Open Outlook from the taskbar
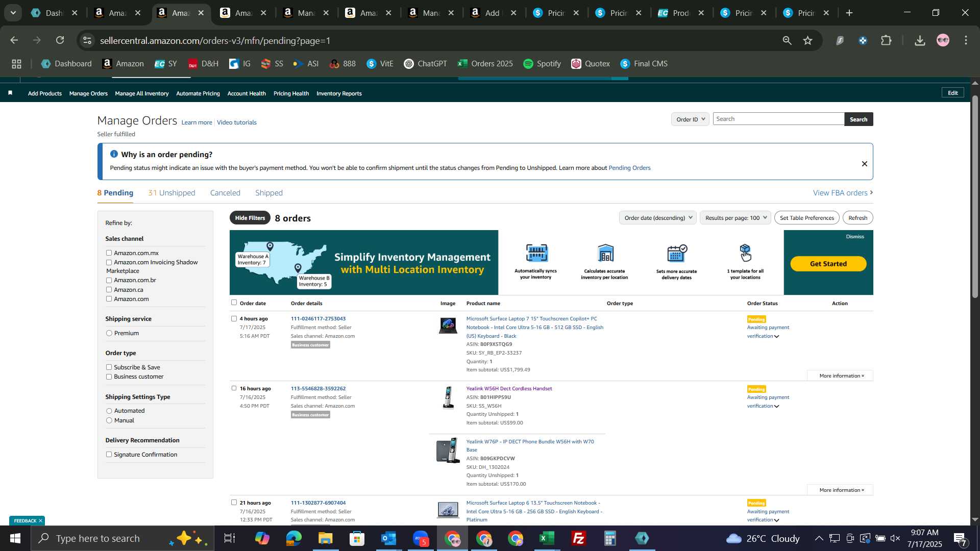The width and height of the screenshot is (980, 551). 388,538
